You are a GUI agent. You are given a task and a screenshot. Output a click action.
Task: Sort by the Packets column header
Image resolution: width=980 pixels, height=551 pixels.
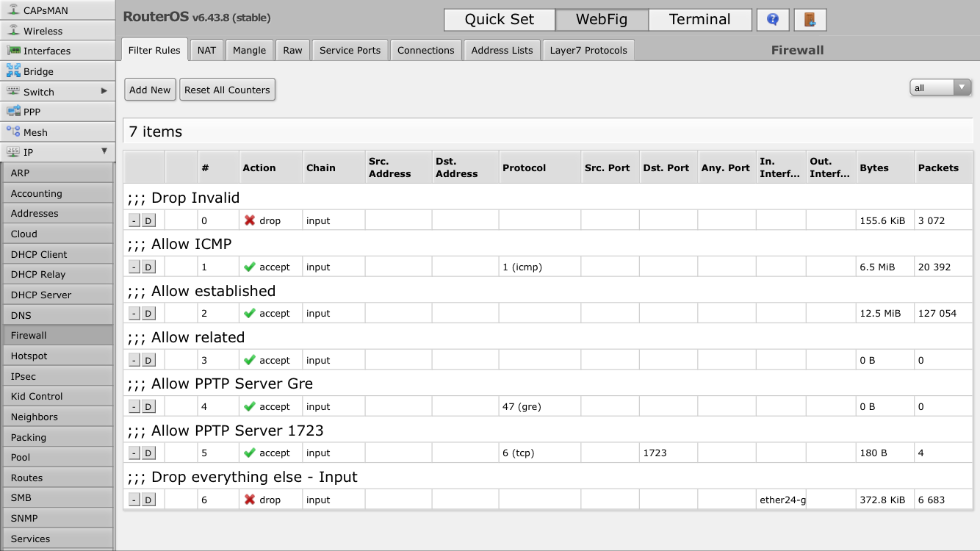click(x=943, y=168)
